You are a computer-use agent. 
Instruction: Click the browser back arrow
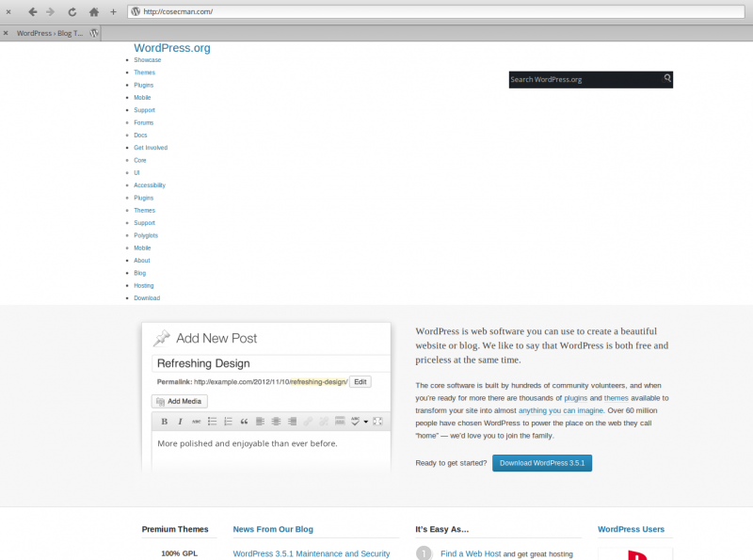(32, 12)
